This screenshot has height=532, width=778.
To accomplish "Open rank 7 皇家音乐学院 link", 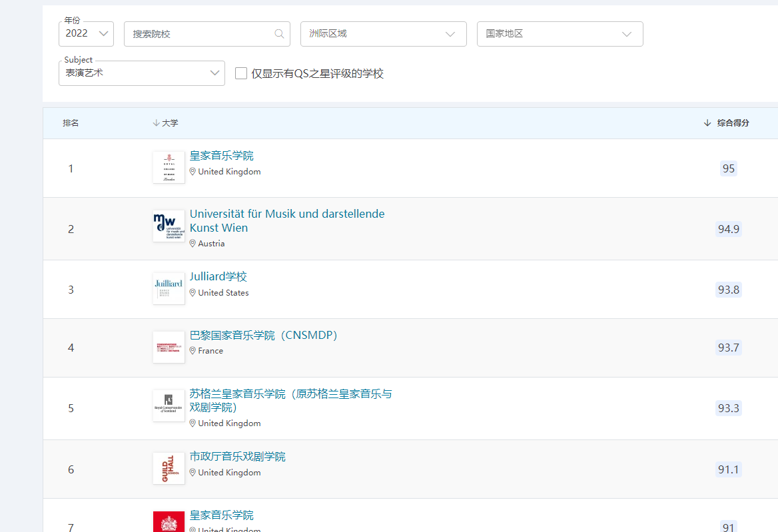I will click(x=222, y=515).
